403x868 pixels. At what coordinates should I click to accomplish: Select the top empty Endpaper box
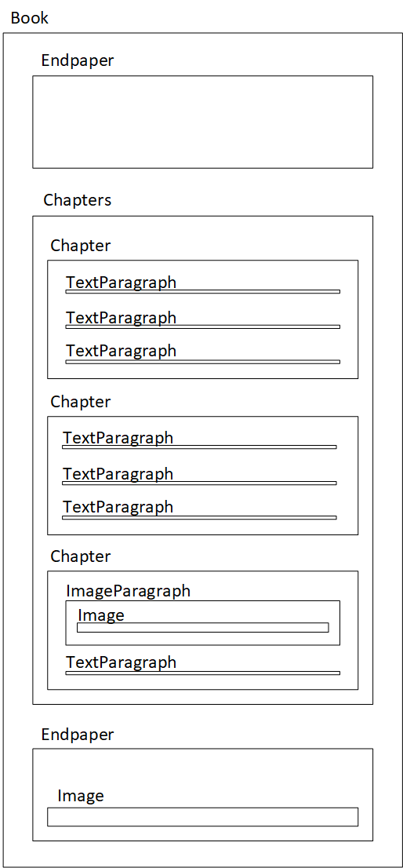click(202, 122)
